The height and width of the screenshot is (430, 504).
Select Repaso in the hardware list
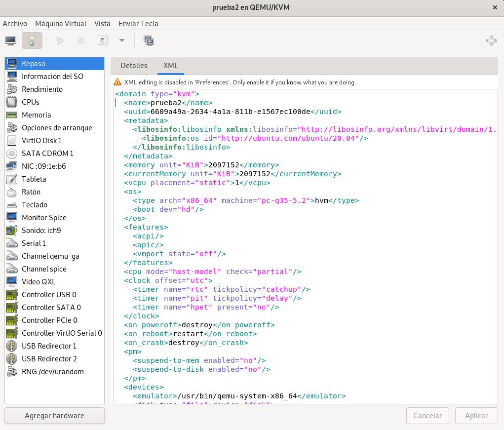click(55, 64)
